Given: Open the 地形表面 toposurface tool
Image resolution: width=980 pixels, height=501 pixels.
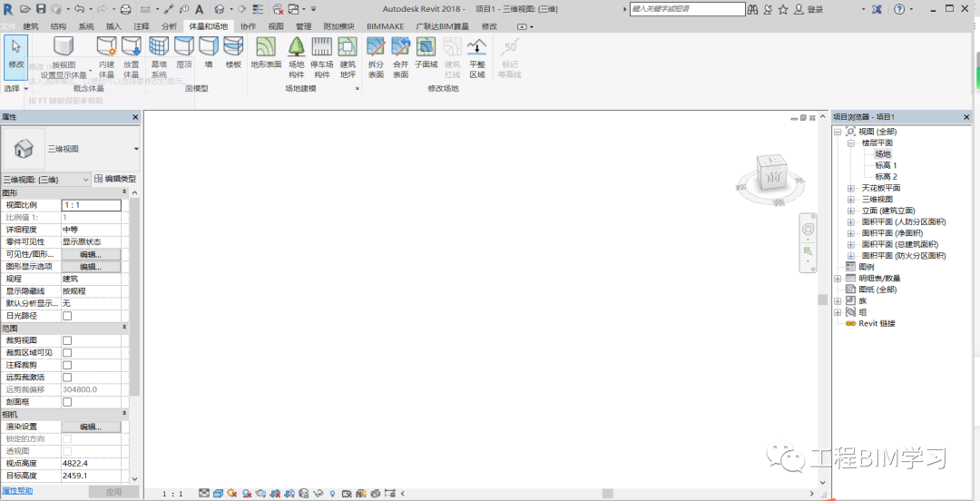Looking at the screenshot, I should point(266,53).
